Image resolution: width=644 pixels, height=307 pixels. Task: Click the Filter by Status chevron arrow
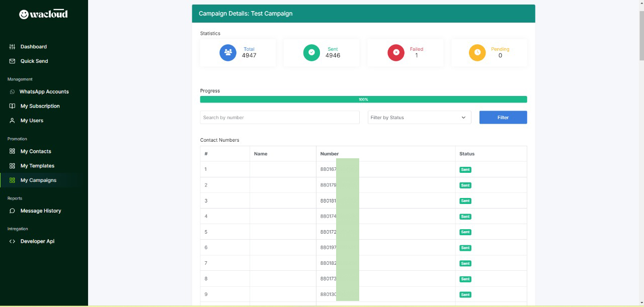(x=463, y=118)
